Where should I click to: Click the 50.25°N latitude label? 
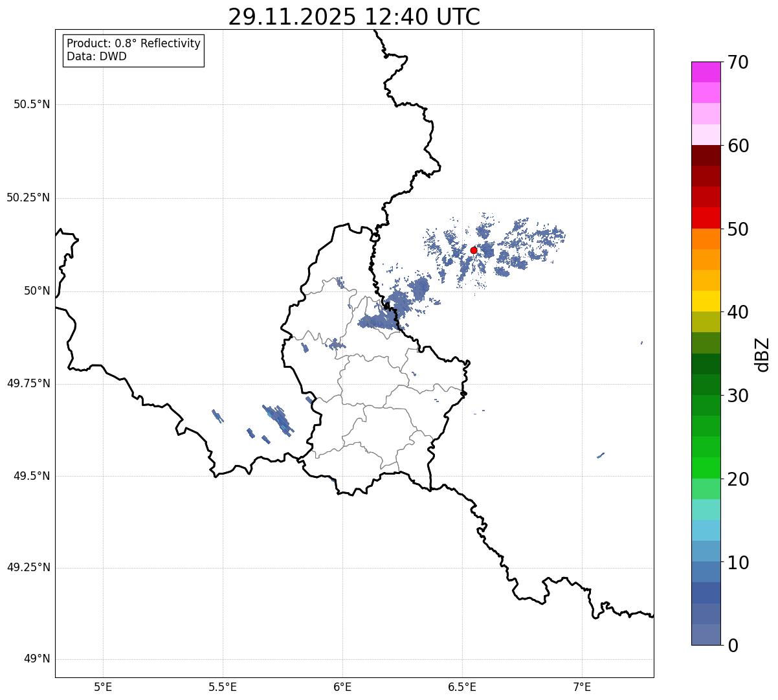coord(28,198)
